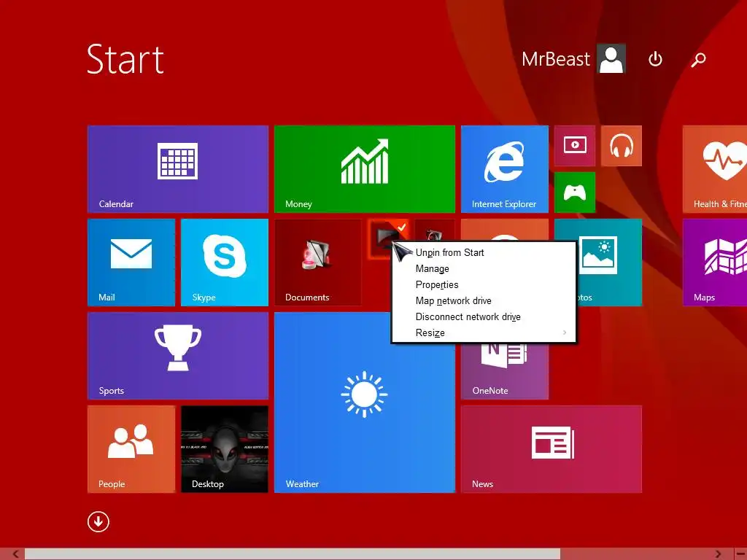Screen dimensions: 747x560
Task: Open the People tile
Action: point(131,449)
